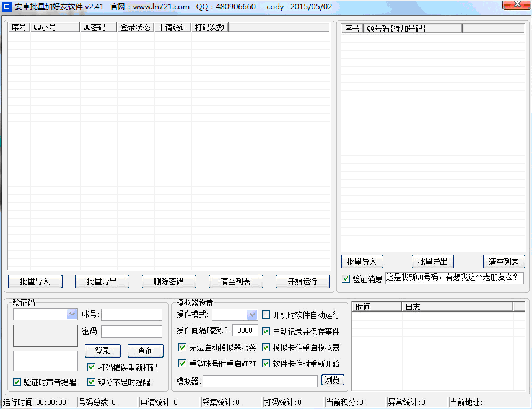
Task: Close the window with the X button
Action: pos(516,4)
